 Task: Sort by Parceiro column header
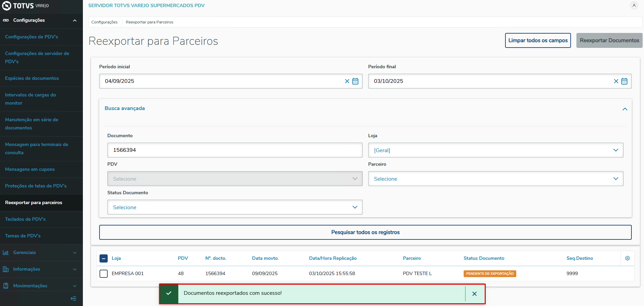coord(412,258)
